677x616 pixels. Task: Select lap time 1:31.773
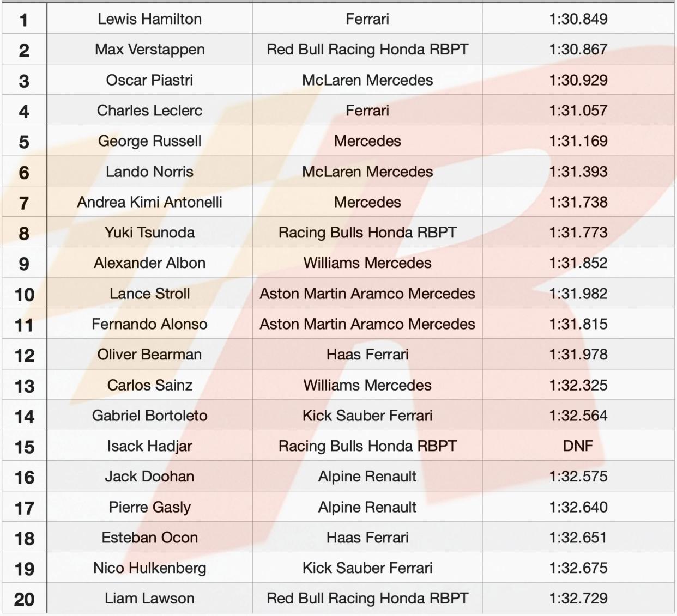tap(578, 233)
